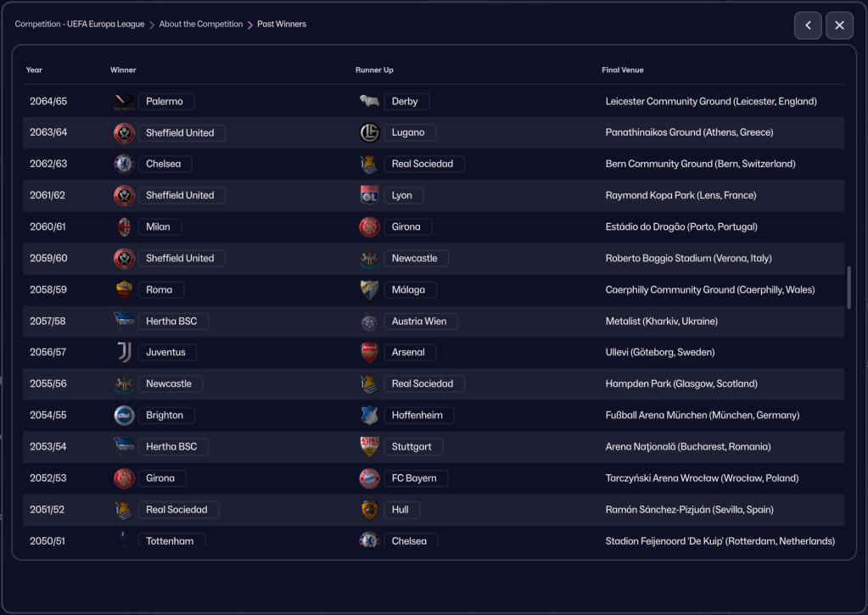Open the Milan club link
This screenshot has width=868, height=615.
(x=159, y=226)
